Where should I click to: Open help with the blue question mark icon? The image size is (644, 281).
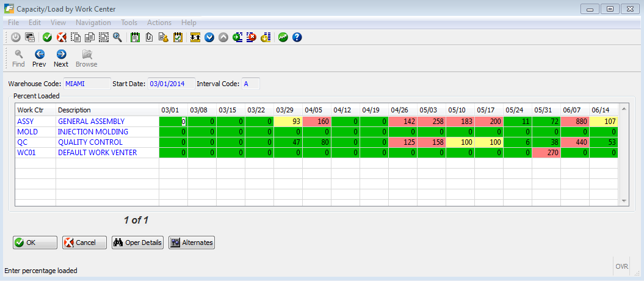(x=297, y=37)
